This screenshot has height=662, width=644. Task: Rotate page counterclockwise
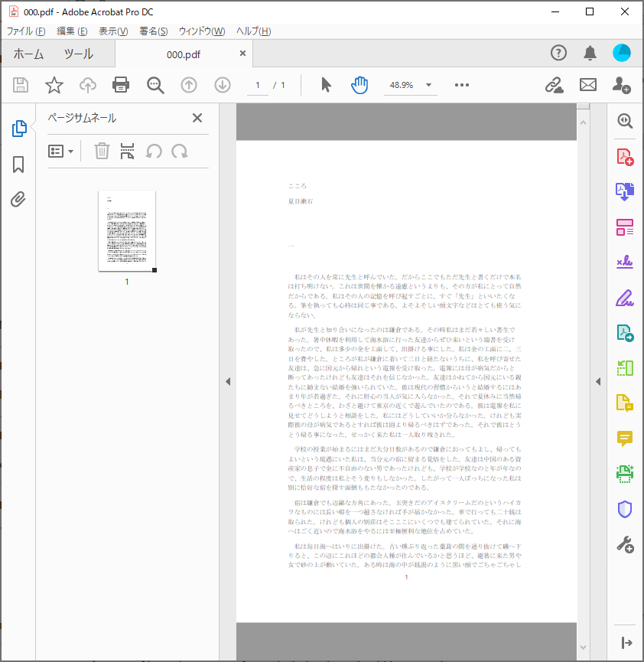(x=154, y=151)
